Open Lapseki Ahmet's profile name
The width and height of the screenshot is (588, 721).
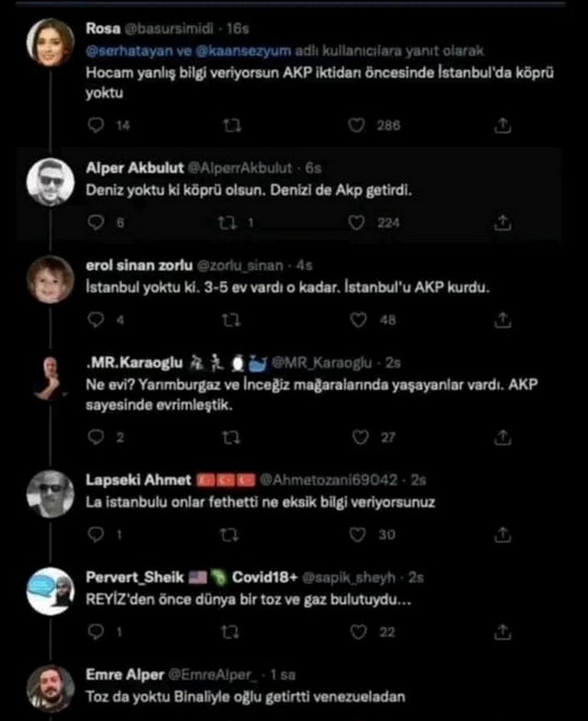(x=138, y=479)
